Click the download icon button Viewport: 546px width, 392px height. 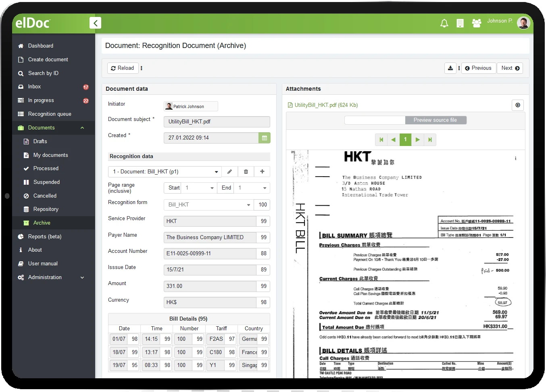[450, 68]
